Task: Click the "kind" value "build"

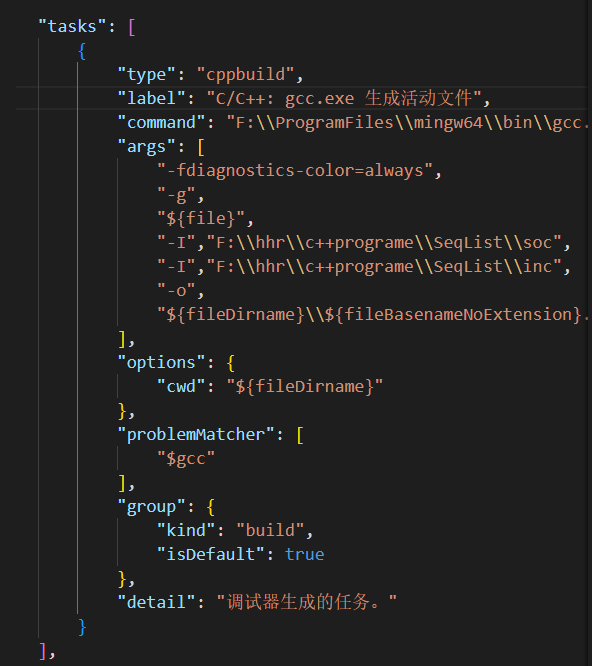Action: coord(271,531)
